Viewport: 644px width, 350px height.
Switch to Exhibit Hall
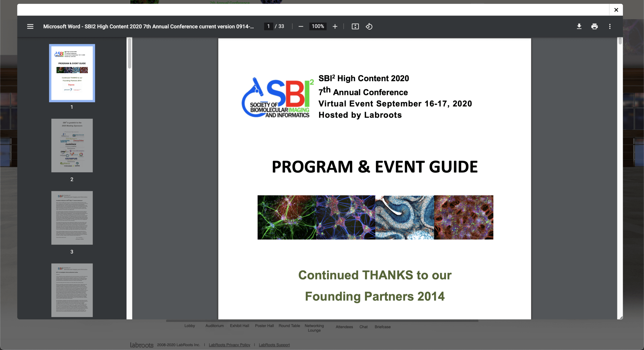click(x=239, y=326)
